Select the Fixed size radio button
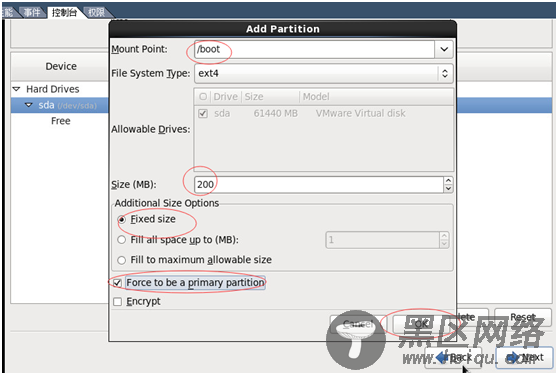 tap(122, 220)
